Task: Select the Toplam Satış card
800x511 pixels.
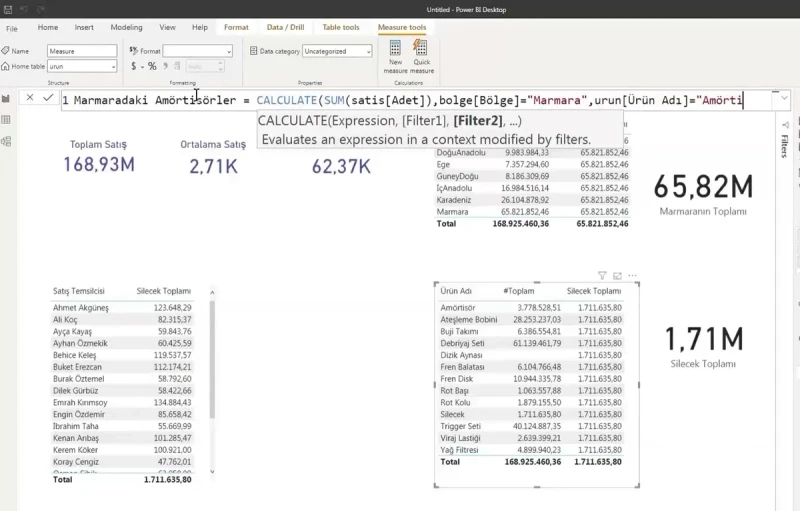Action: 98,157
